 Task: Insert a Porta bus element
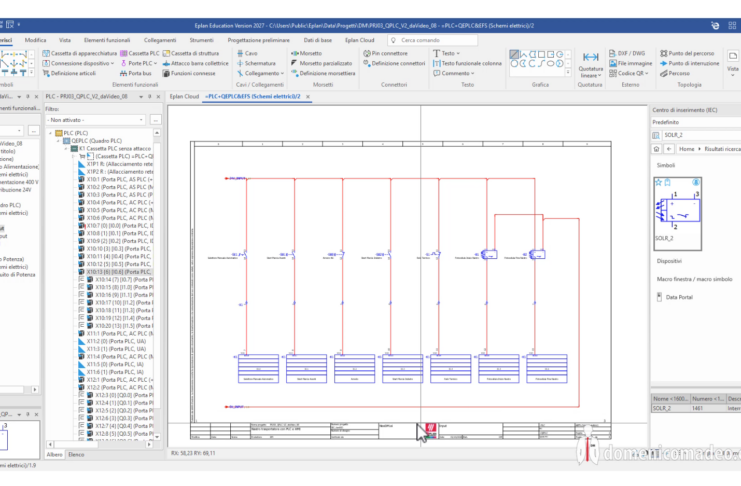coord(136,73)
